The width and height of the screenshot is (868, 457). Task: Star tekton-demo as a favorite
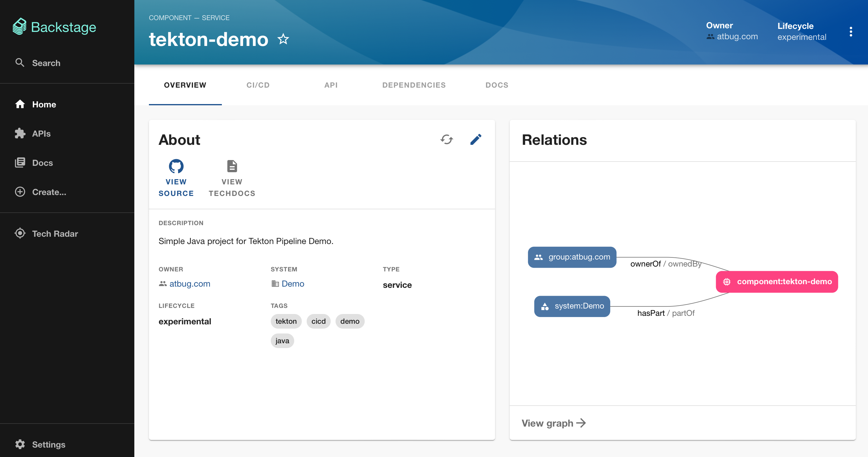[283, 40]
